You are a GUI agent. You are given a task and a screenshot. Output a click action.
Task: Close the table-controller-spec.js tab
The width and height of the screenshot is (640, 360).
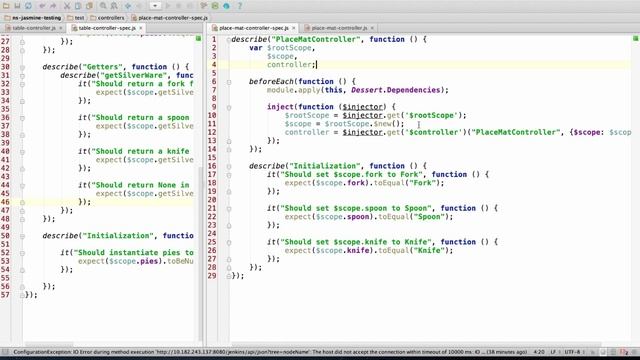click(141, 28)
